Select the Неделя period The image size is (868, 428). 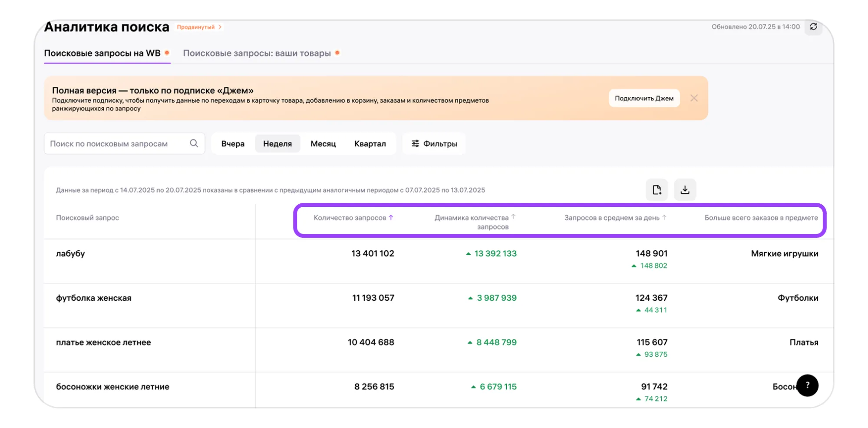(277, 144)
